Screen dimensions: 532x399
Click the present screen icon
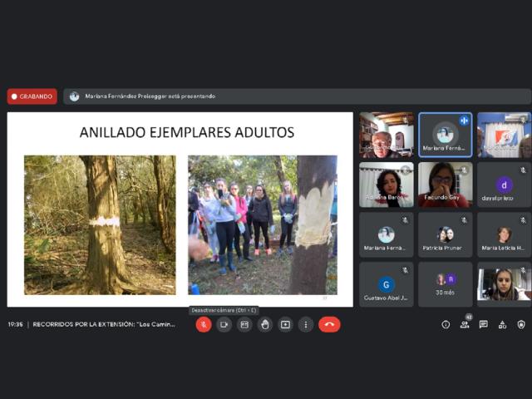point(285,324)
